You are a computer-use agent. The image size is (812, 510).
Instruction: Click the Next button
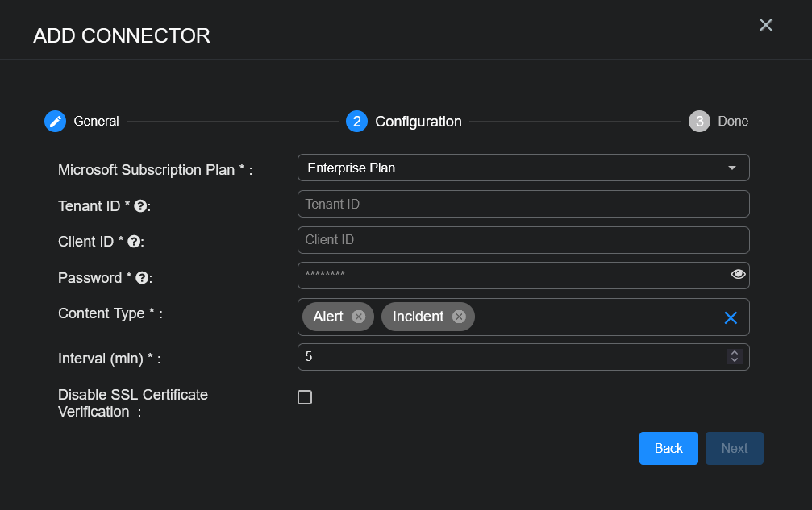pos(734,449)
